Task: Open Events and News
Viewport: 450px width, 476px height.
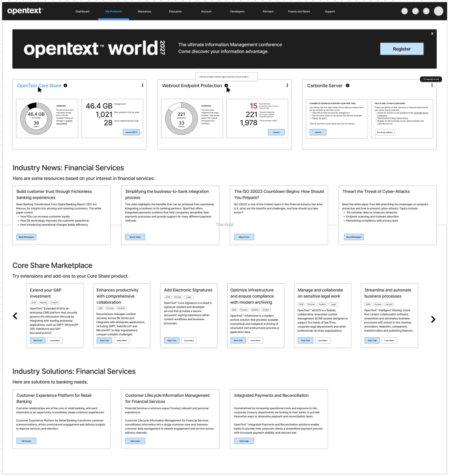Action: click(299, 11)
